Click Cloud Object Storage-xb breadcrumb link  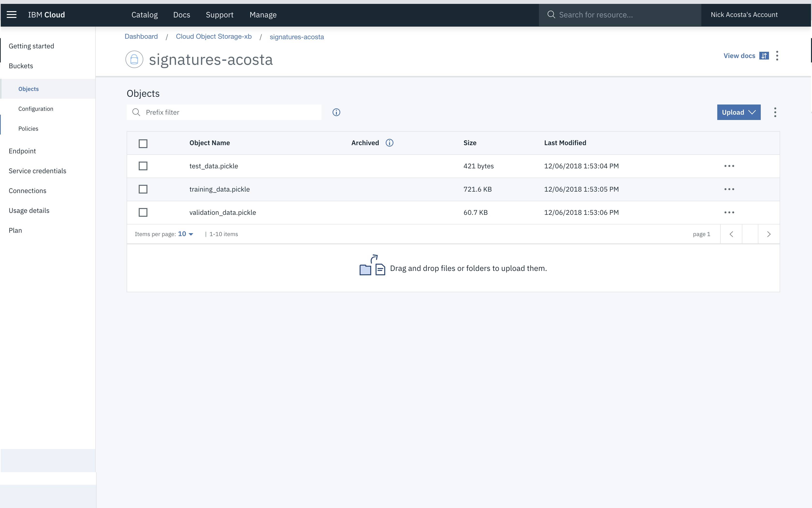click(214, 36)
